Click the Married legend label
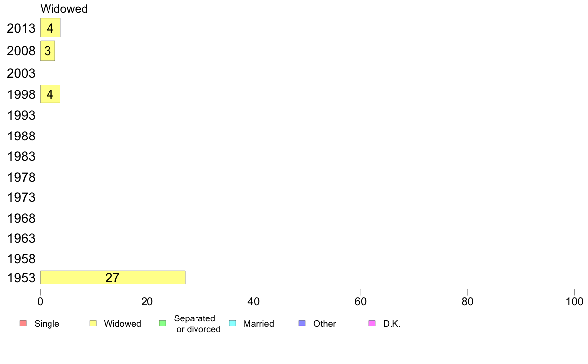The height and width of the screenshot is (364, 588). pyautogui.click(x=258, y=324)
